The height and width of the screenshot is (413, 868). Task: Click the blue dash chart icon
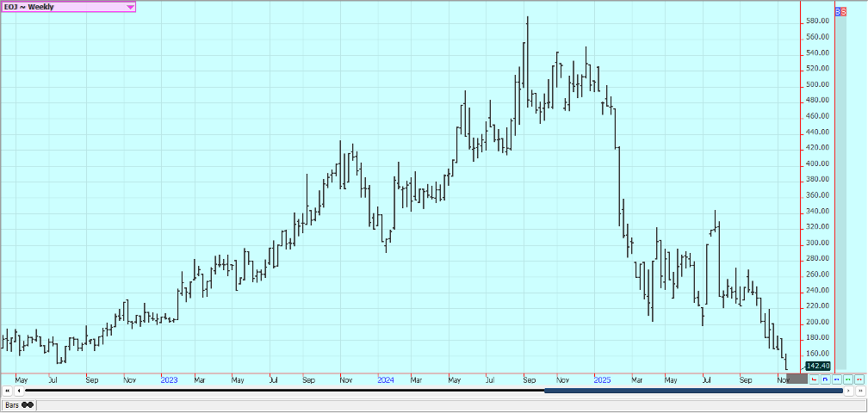[x=837, y=379]
